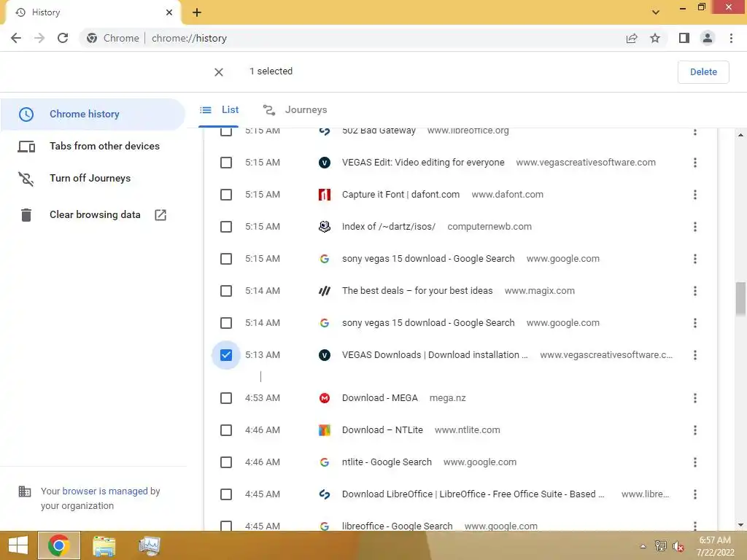Select Chrome history in sidebar
This screenshot has height=560, width=747.
(x=93, y=114)
